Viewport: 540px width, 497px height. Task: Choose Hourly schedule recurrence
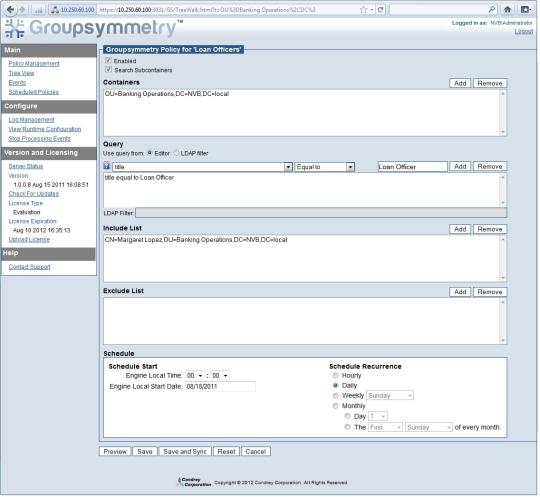(x=335, y=375)
